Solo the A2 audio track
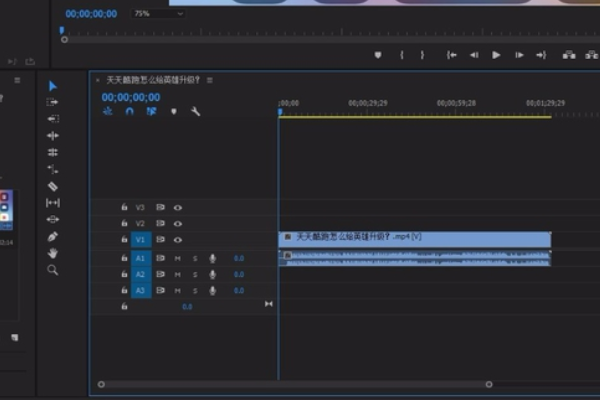 [195, 274]
